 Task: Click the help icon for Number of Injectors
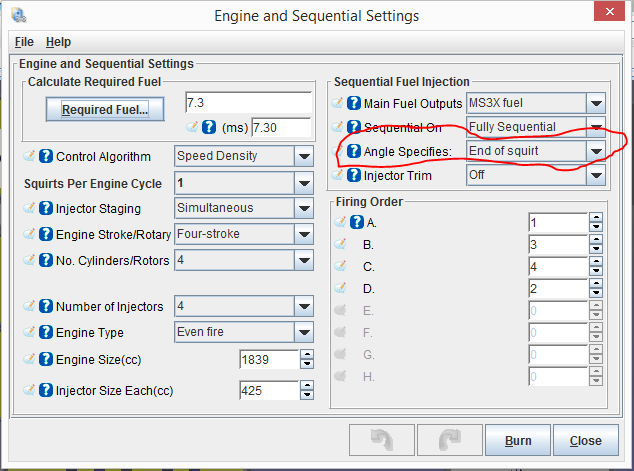(x=45, y=306)
